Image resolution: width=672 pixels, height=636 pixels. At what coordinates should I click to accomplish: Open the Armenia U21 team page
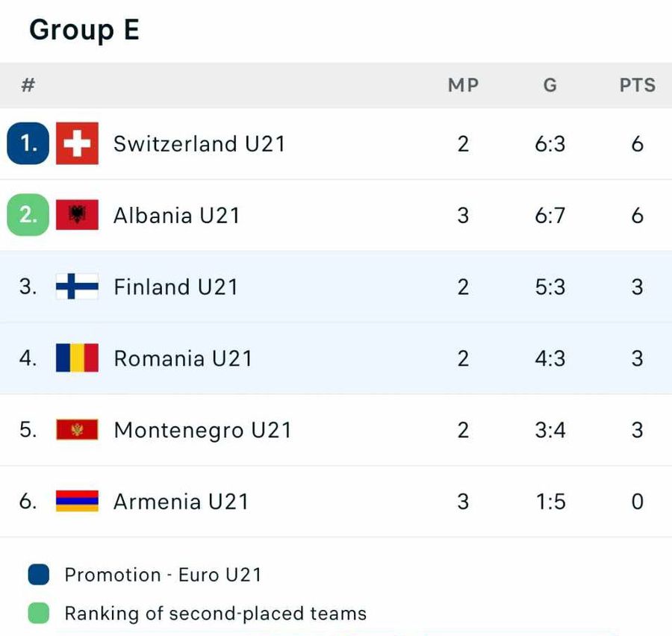click(x=179, y=501)
